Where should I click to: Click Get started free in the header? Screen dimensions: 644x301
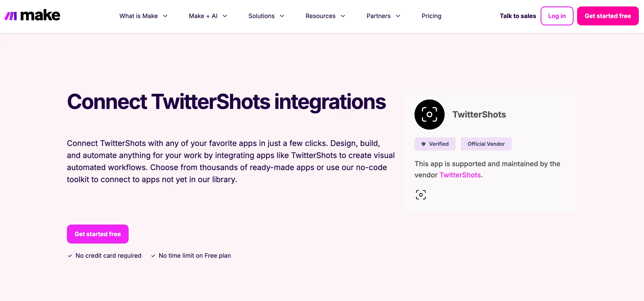(x=608, y=16)
